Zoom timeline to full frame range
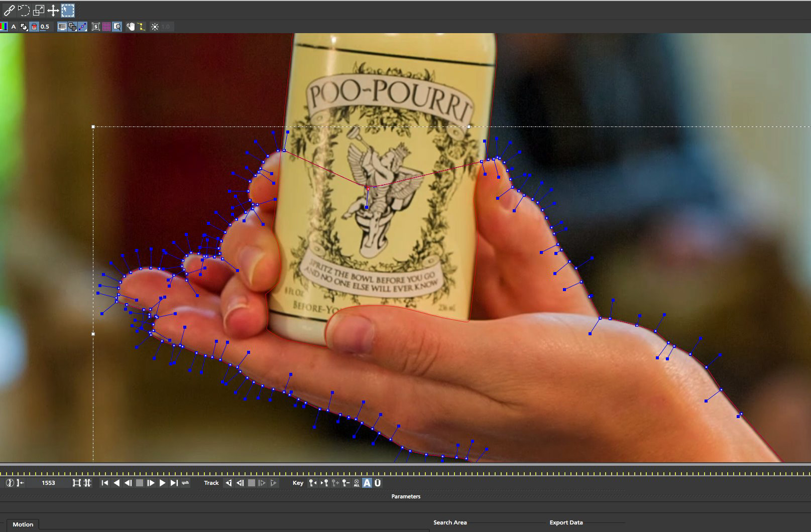This screenshot has height=532, width=811. pyautogui.click(x=87, y=483)
